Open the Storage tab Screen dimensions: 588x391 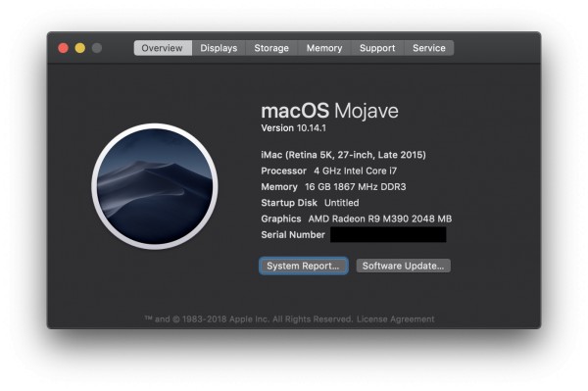coord(271,48)
